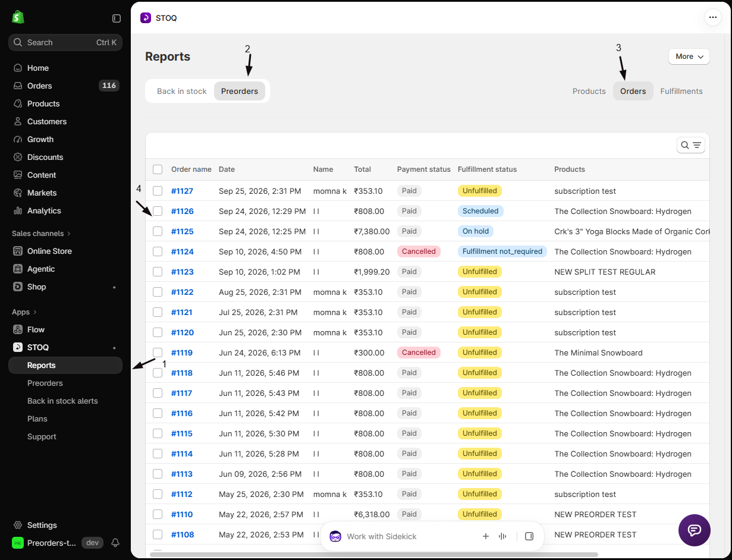732x560 pixels.
Task: Open the table search and filter button
Action: (691, 145)
